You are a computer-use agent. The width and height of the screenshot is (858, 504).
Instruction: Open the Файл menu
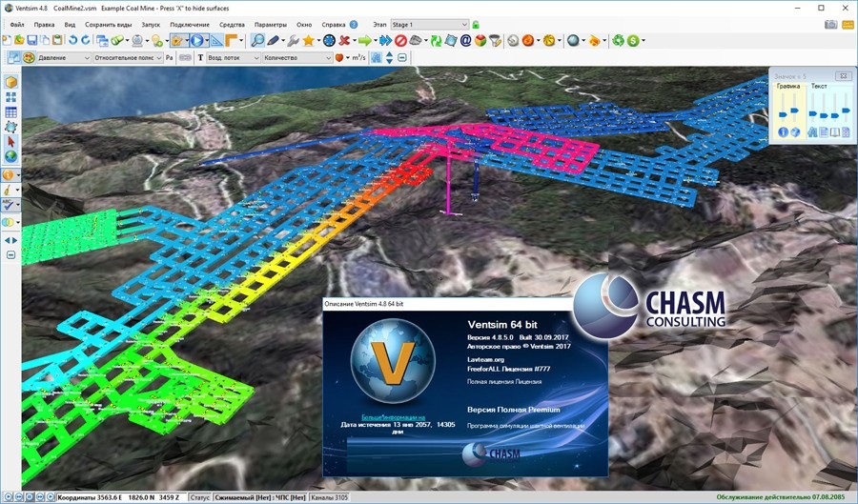point(17,25)
